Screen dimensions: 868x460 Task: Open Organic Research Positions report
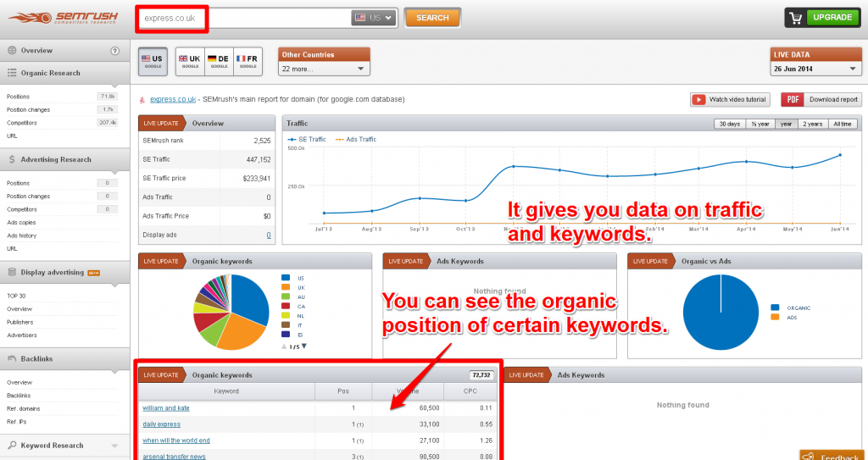pyautogui.click(x=19, y=97)
